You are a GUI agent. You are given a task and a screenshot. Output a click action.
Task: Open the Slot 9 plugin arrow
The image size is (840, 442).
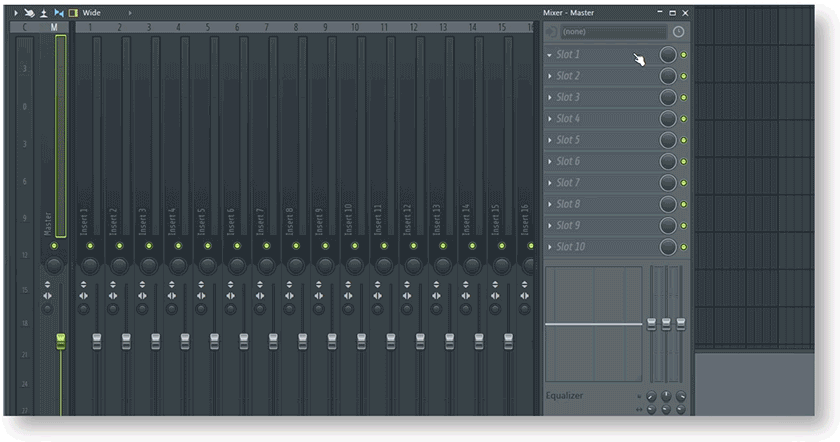(549, 226)
